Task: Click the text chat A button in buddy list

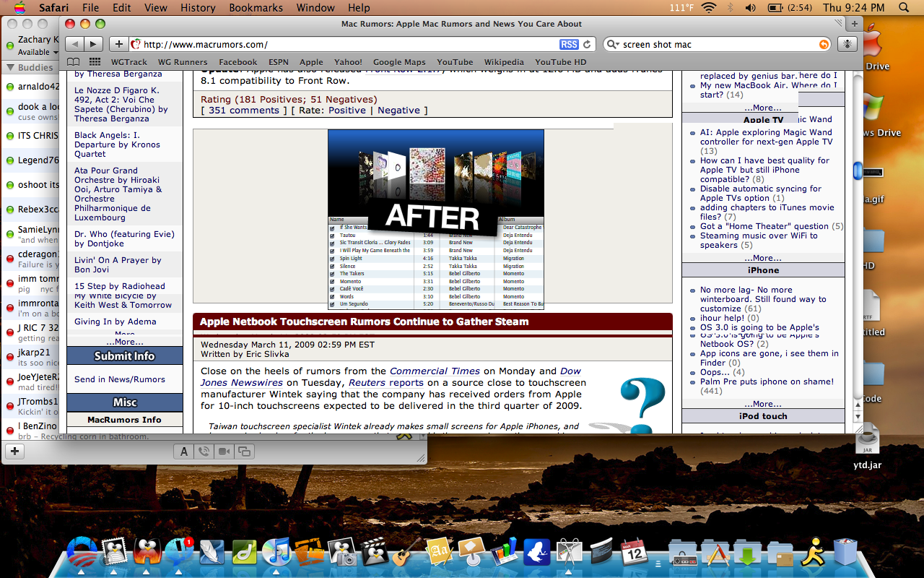Action: coord(184,452)
